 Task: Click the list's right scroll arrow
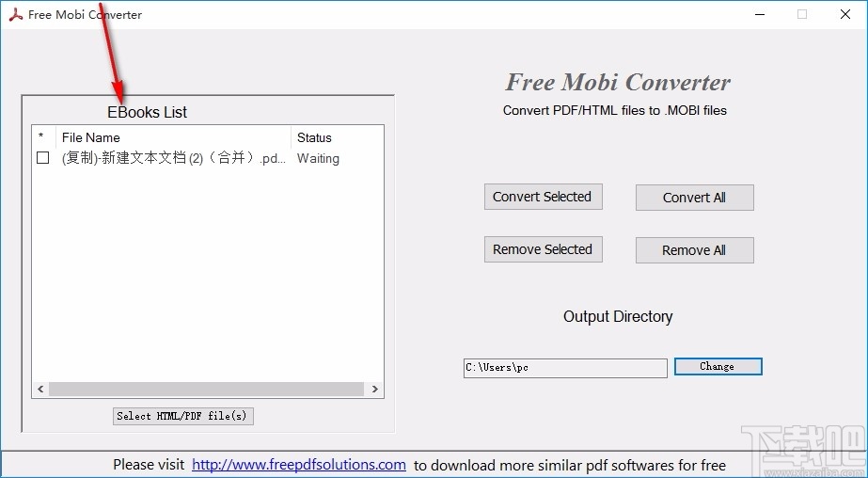[x=375, y=389]
